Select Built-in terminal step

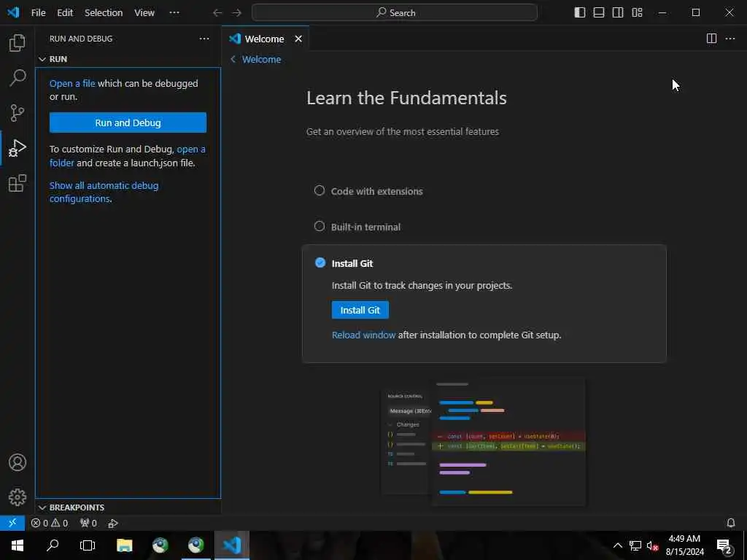click(x=357, y=227)
